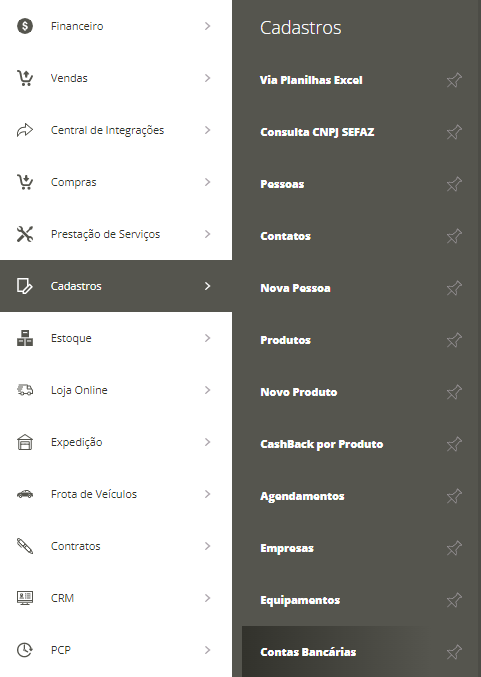This screenshot has width=481, height=677.
Task: Expand the Expedição submenu arrow
Action: click(207, 442)
